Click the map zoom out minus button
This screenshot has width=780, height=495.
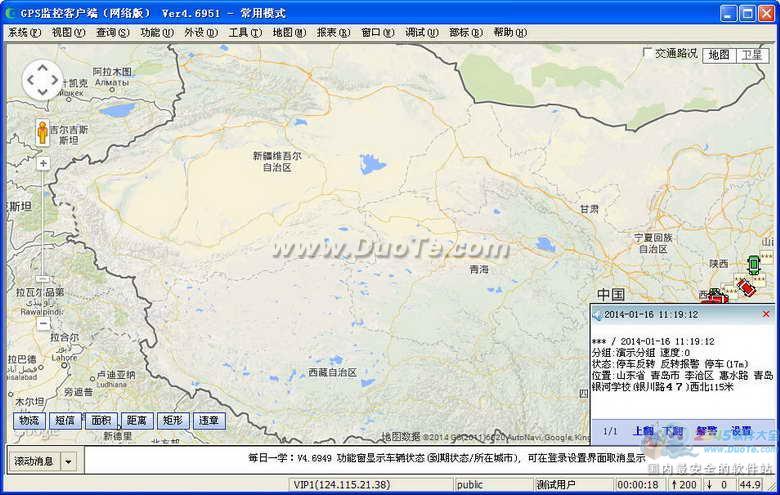tap(43, 323)
